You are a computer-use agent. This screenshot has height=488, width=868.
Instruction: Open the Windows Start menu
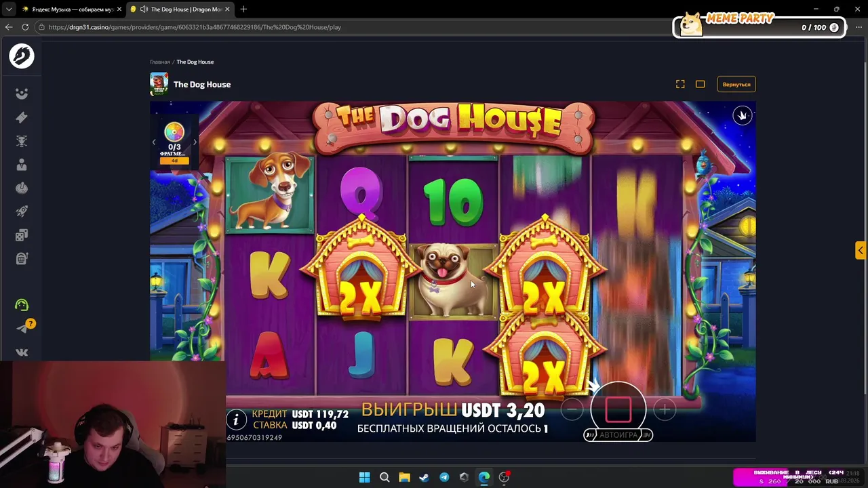(x=364, y=477)
